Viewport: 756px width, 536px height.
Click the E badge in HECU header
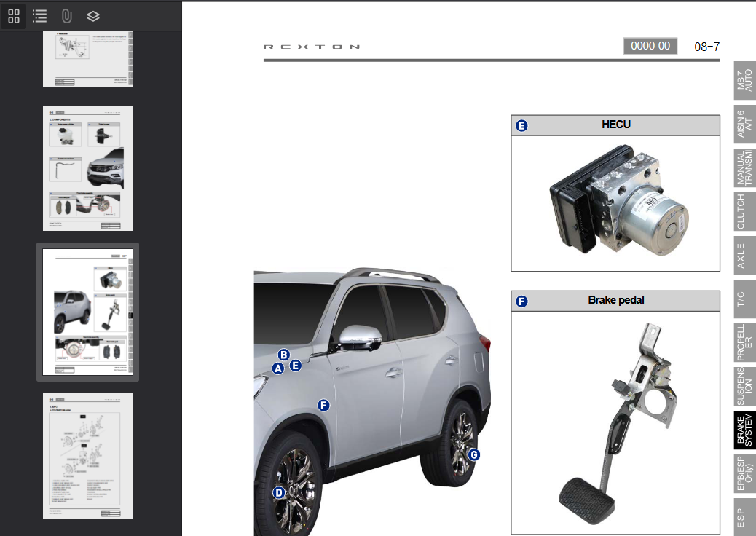(x=521, y=126)
